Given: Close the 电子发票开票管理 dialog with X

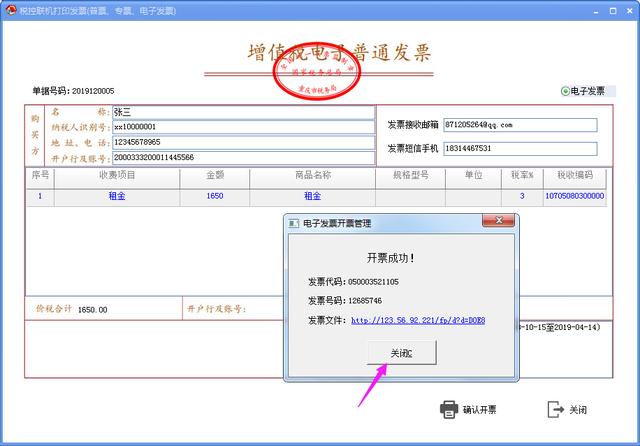Looking at the screenshot, I should point(497,221).
